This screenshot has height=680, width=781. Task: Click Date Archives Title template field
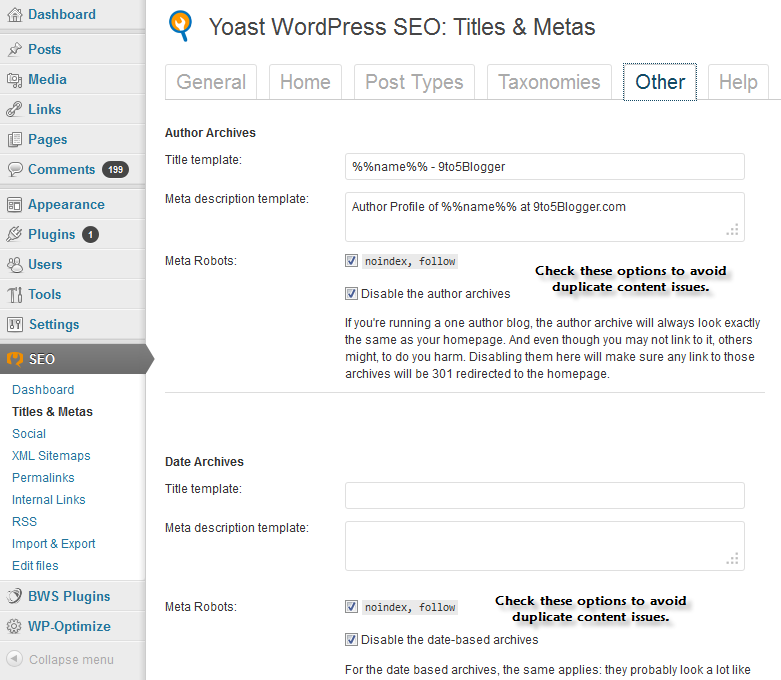[544, 495]
